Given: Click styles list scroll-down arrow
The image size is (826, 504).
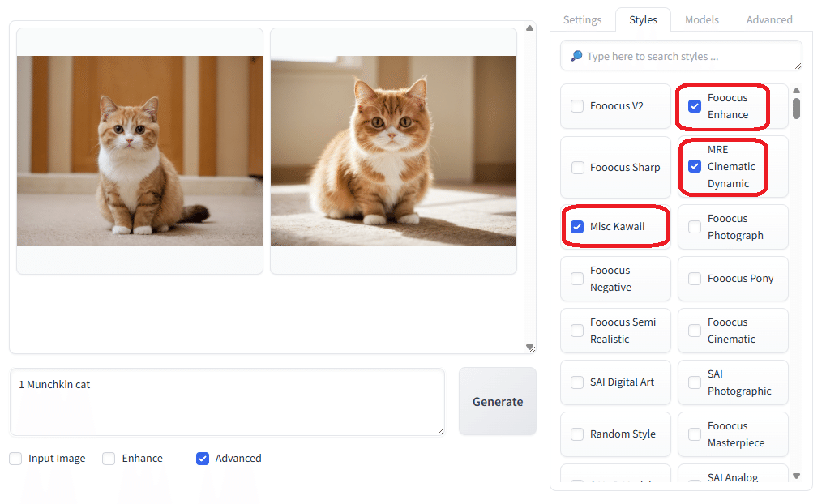Looking at the screenshot, I should [x=796, y=476].
